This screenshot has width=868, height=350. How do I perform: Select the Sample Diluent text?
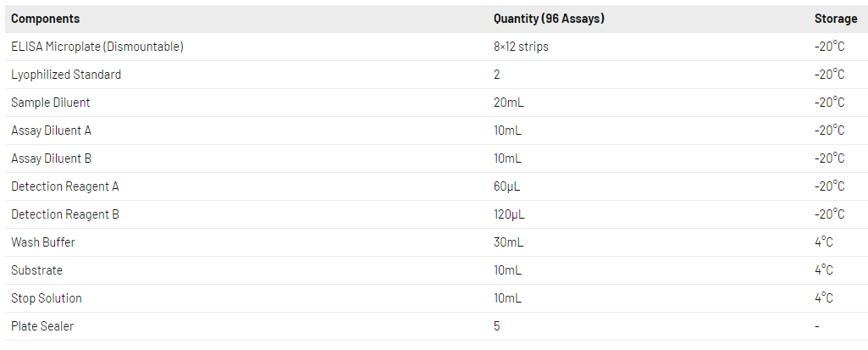[51, 103]
